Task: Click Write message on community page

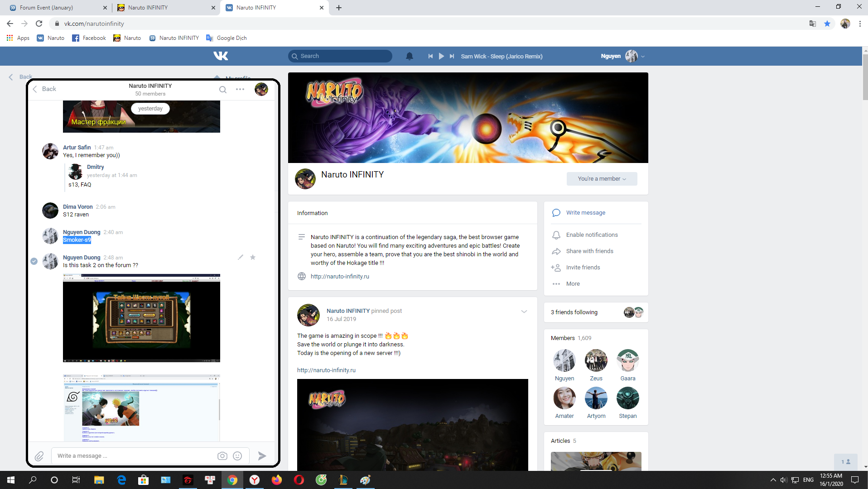Action: coord(585,213)
